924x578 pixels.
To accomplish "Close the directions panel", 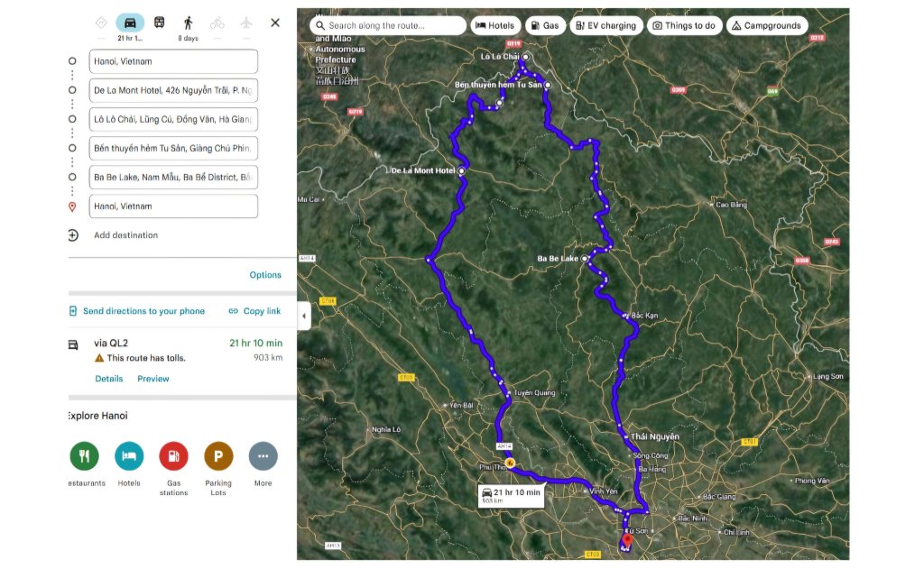I will click(x=275, y=23).
